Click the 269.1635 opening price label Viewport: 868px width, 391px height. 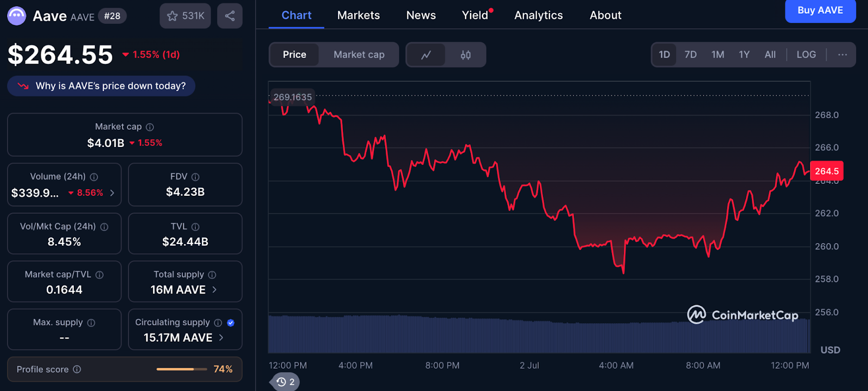point(292,97)
